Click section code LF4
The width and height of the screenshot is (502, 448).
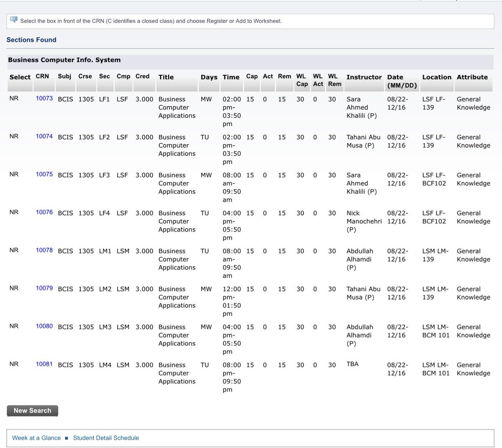click(x=104, y=213)
